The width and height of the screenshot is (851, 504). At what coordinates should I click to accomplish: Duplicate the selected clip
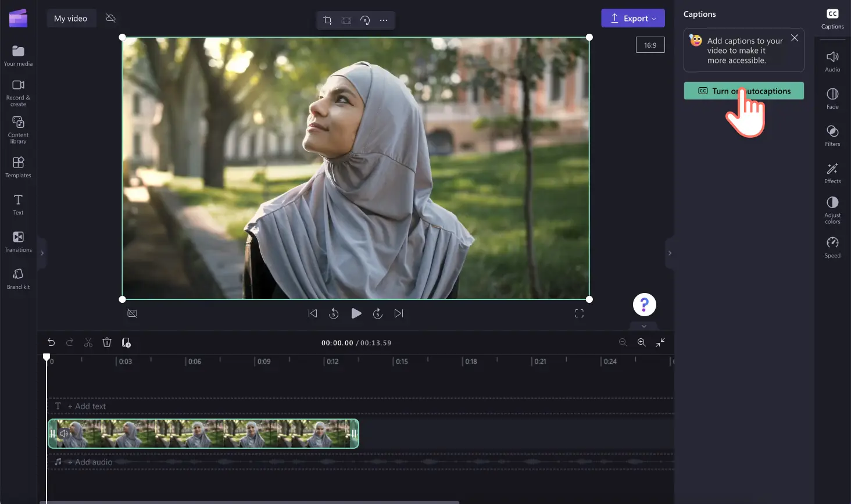(x=126, y=342)
